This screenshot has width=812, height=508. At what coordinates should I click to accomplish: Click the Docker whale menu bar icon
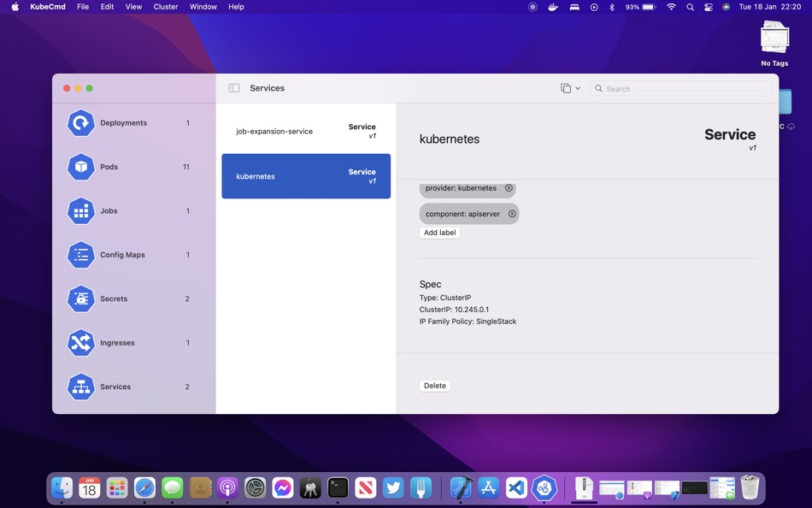(553, 7)
